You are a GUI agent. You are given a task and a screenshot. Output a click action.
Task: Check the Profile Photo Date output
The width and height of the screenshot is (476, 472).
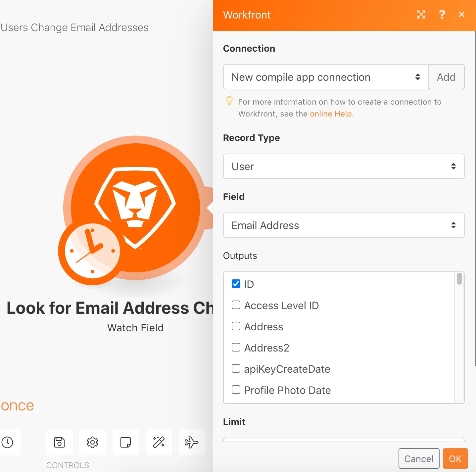[236, 390]
